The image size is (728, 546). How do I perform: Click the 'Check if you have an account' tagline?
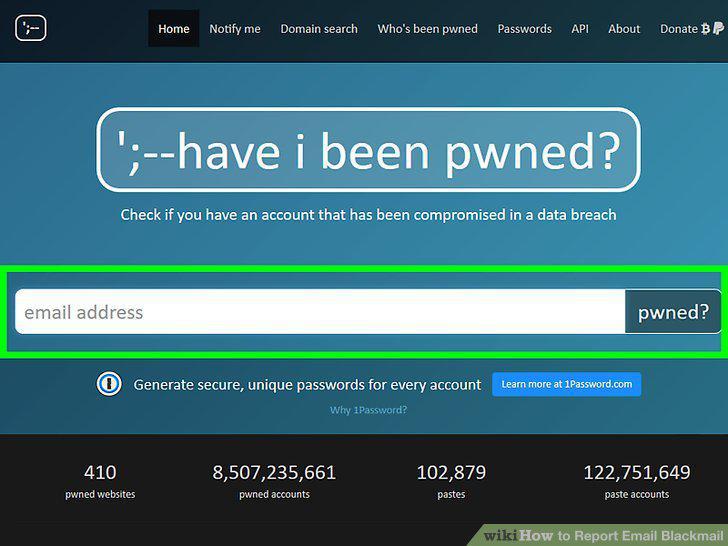(x=369, y=215)
